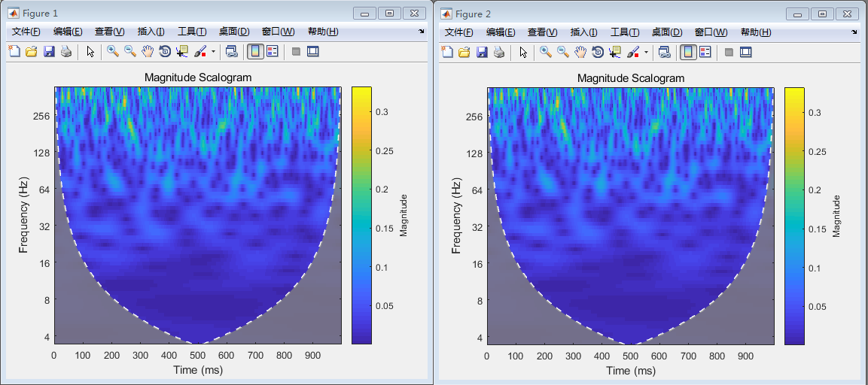The image size is (868, 385).
Task: Expand brush tool color dropdown in Figure 1
Action: coord(213,52)
